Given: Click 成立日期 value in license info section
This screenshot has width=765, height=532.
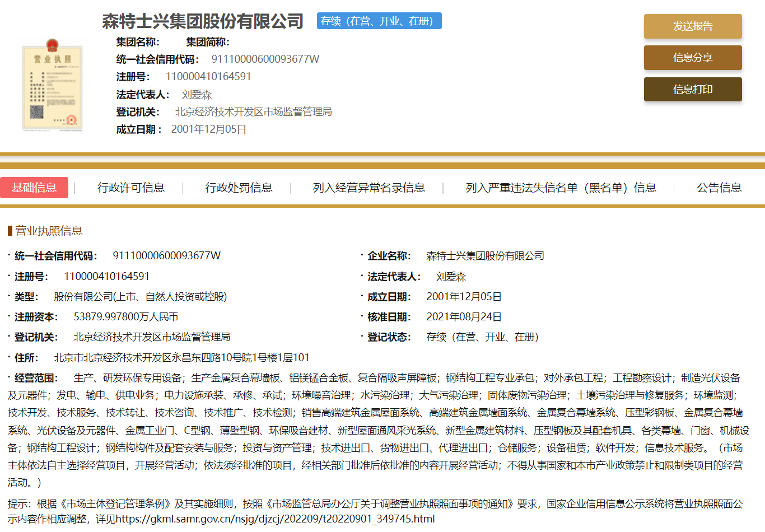Looking at the screenshot, I should [464, 297].
